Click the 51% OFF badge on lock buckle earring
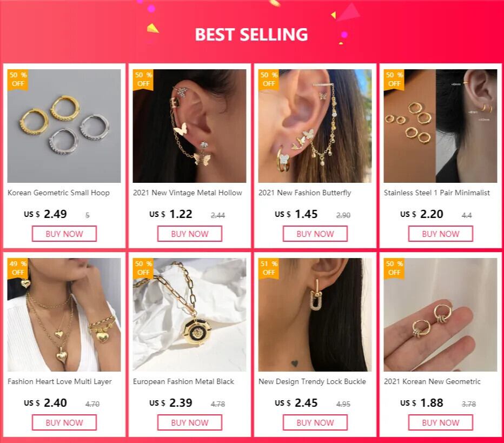Image resolution: width=504 pixels, height=443 pixels. [x=268, y=268]
